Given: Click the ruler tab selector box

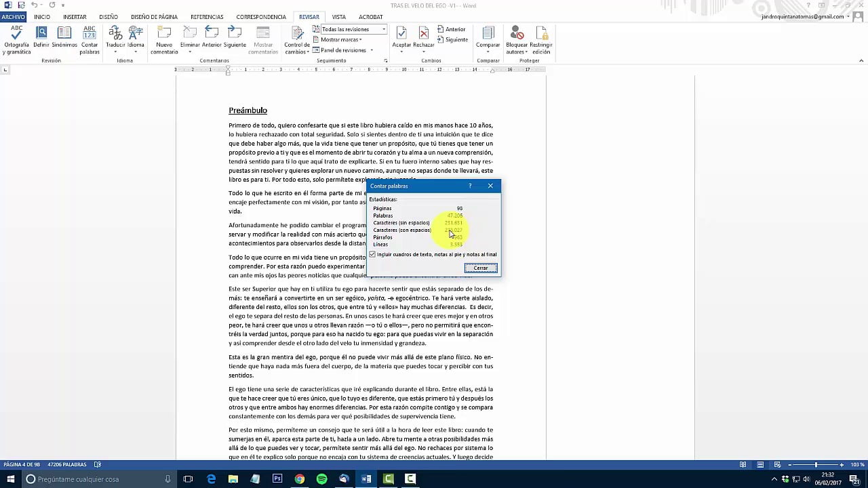Looking at the screenshot, I should [x=5, y=70].
